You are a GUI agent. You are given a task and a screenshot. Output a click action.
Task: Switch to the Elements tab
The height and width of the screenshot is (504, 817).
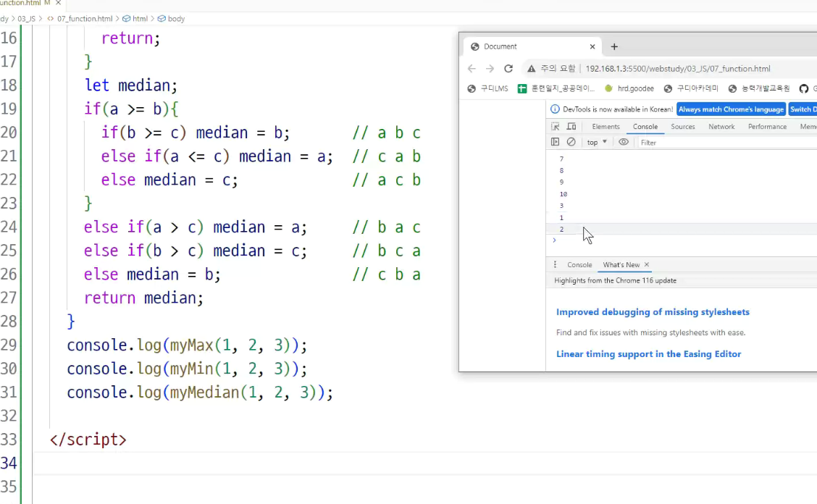click(x=606, y=127)
